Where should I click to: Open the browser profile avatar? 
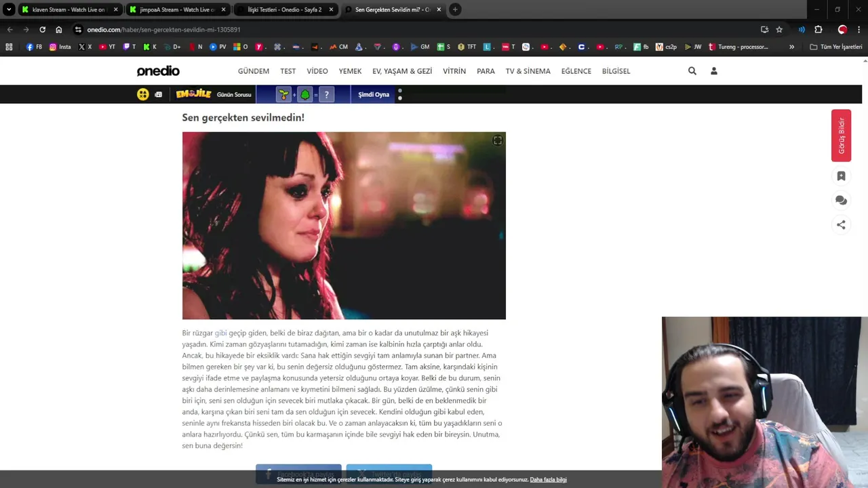[x=842, y=29]
